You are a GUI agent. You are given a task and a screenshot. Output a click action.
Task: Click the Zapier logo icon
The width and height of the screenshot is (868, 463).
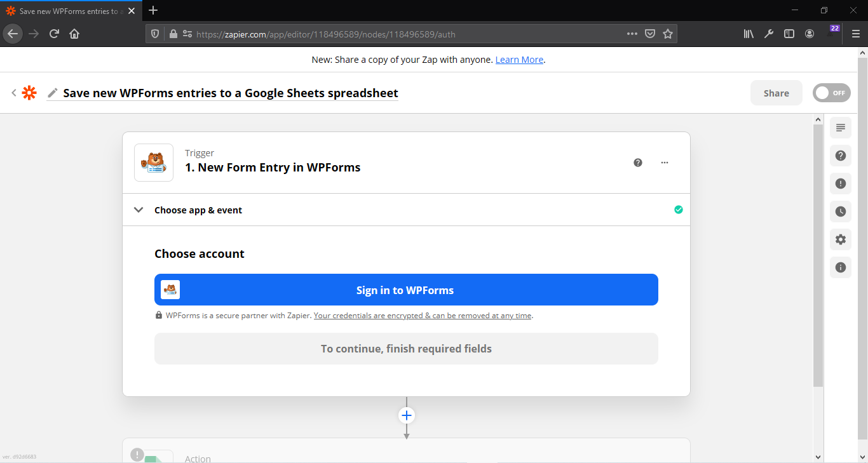click(x=29, y=93)
